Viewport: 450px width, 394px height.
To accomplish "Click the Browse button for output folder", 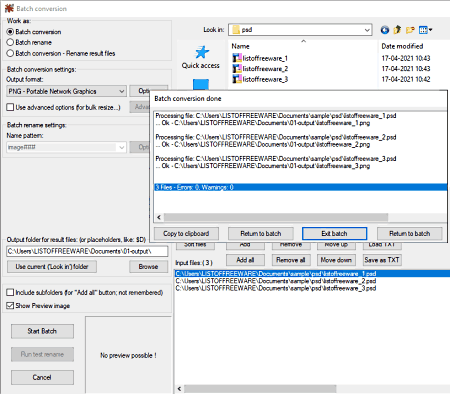I will [148, 267].
